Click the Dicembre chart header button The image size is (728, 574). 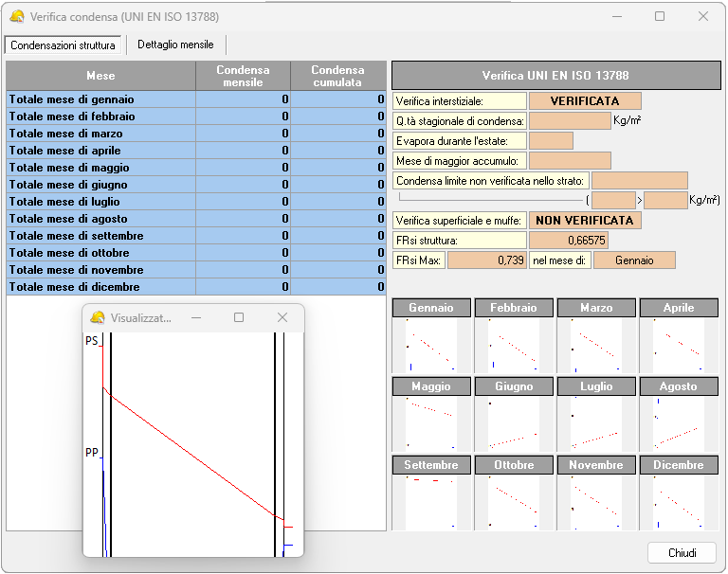[679, 465]
